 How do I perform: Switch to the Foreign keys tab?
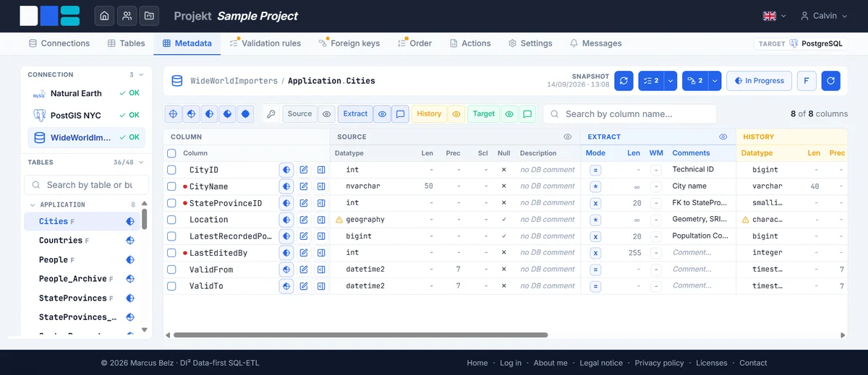click(349, 43)
